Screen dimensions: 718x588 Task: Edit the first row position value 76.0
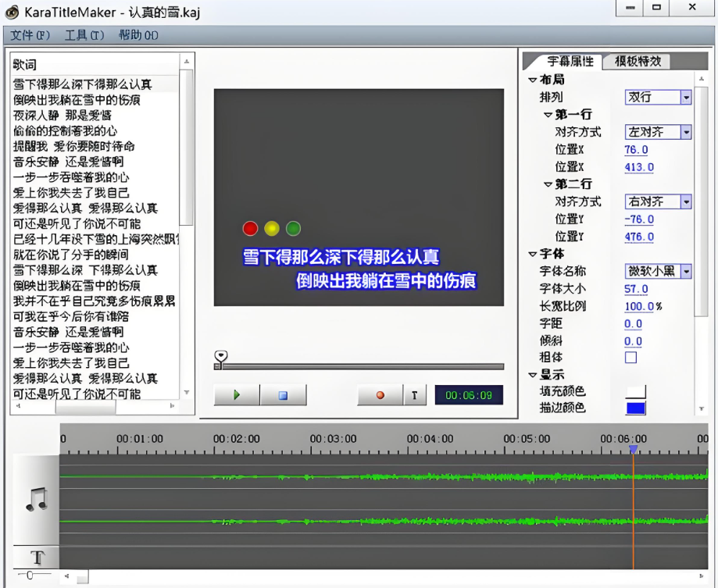coord(636,150)
